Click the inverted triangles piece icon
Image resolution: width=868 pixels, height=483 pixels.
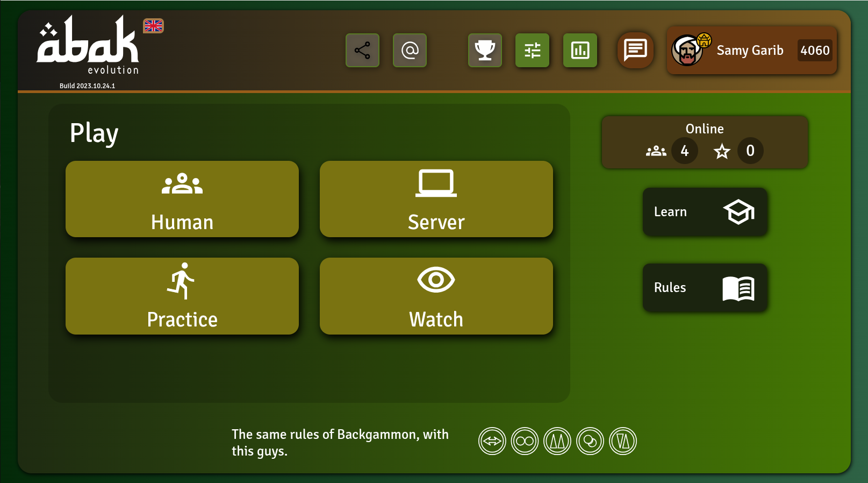(x=623, y=442)
